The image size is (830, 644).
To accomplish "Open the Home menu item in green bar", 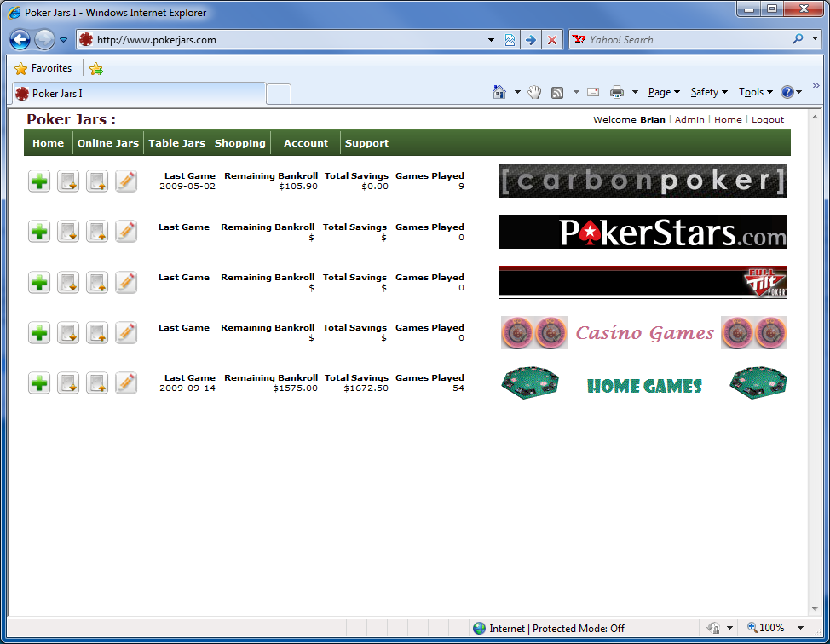I will pyautogui.click(x=49, y=143).
